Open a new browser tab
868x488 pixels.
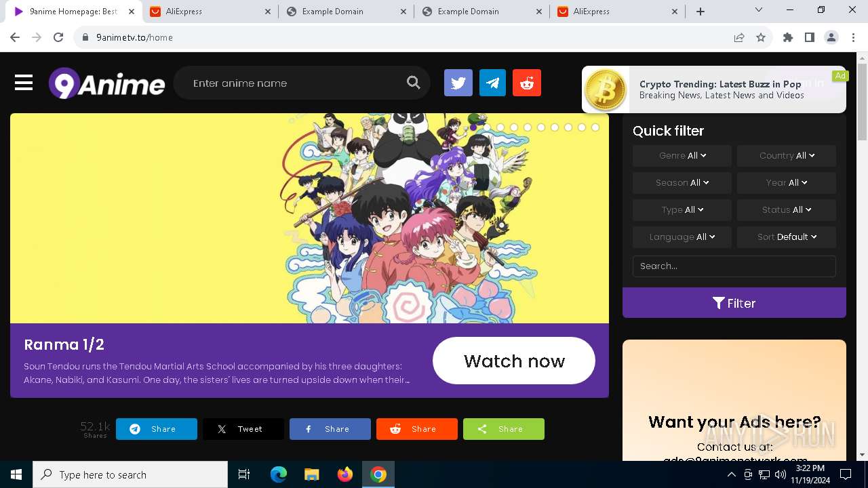[x=701, y=12]
